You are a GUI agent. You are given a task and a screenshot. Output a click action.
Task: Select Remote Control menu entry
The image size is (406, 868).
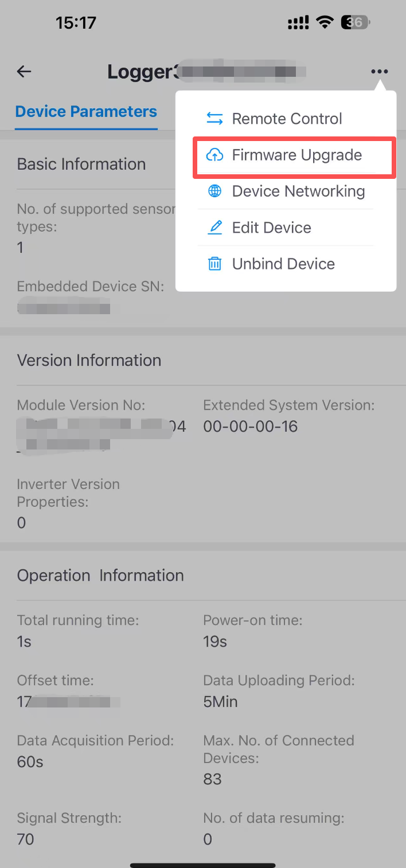click(x=287, y=119)
